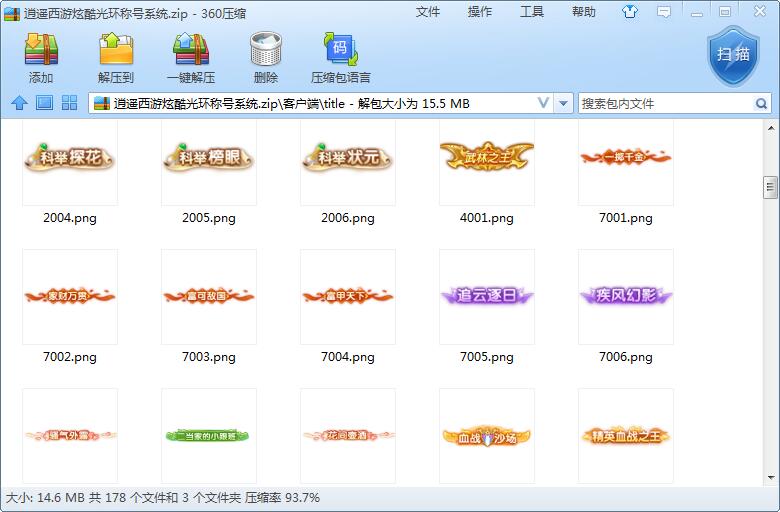Click in the 搜索包内文件 search field
Image resolution: width=780 pixels, height=512 pixels.
pos(664,103)
